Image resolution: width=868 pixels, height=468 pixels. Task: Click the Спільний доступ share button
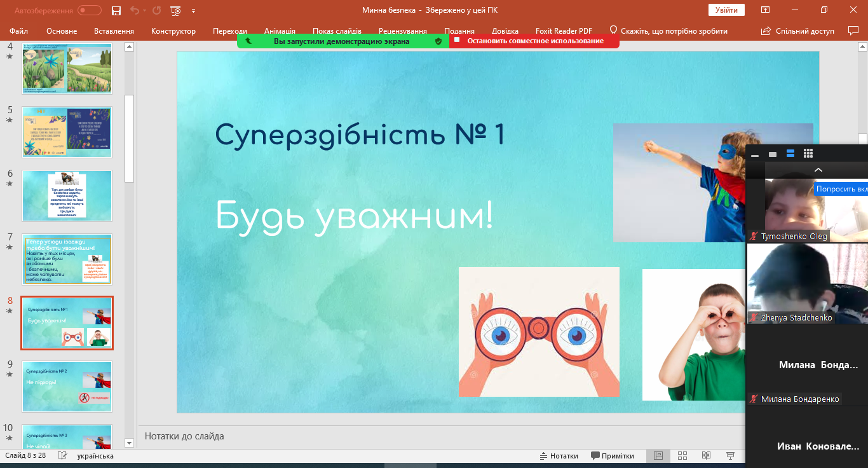click(x=797, y=31)
